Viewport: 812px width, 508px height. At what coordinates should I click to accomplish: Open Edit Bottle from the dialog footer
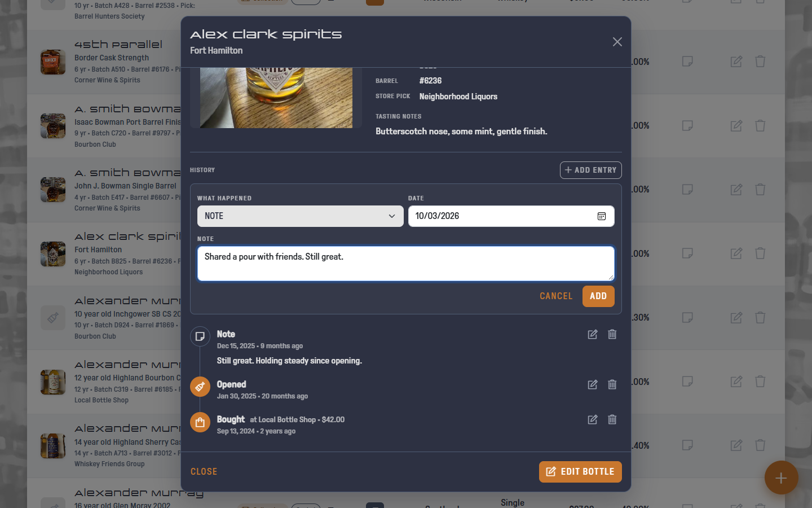click(x=580, y=472)
